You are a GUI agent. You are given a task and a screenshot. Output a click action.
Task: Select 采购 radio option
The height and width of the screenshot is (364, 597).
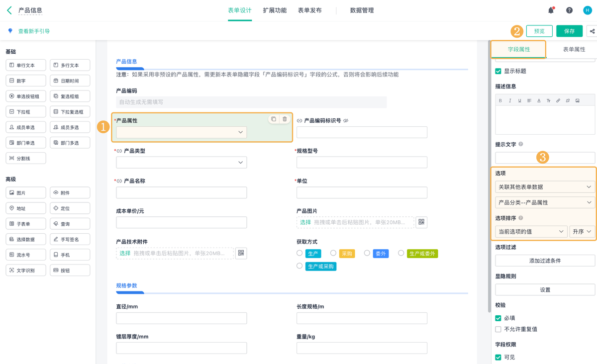pos(333,253)
